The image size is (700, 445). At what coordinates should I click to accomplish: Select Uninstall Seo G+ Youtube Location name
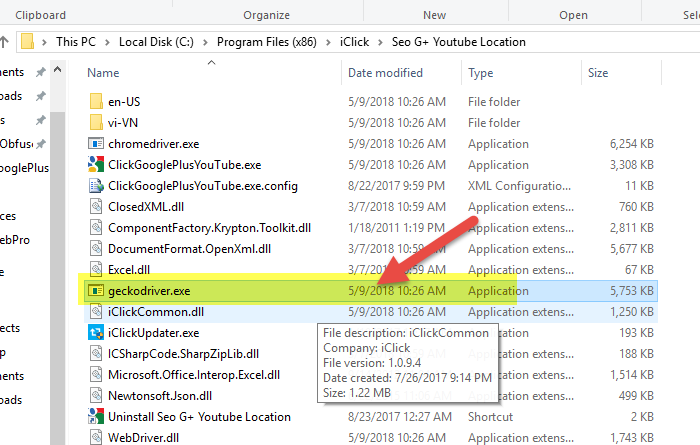(199, 416)
